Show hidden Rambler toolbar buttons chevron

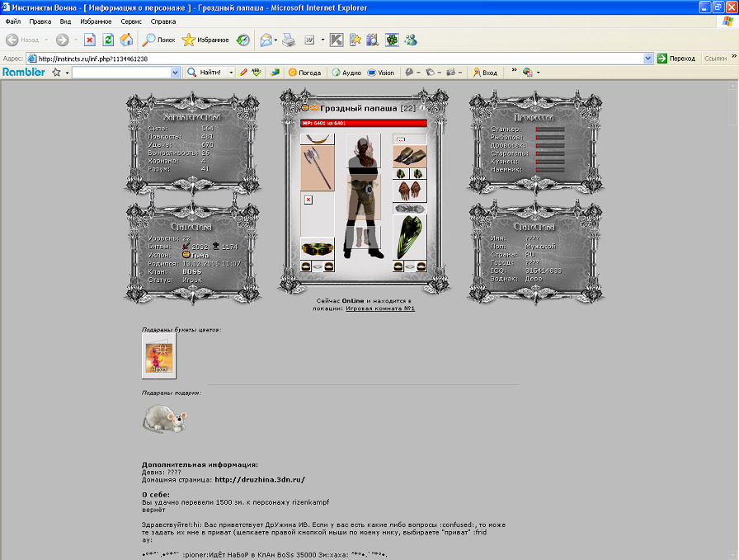click(x=514, y=70)
